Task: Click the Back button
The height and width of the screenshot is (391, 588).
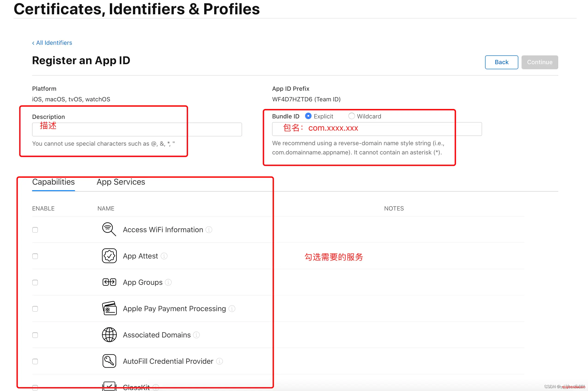Action: pyautogui.click(x=501, y=62)
